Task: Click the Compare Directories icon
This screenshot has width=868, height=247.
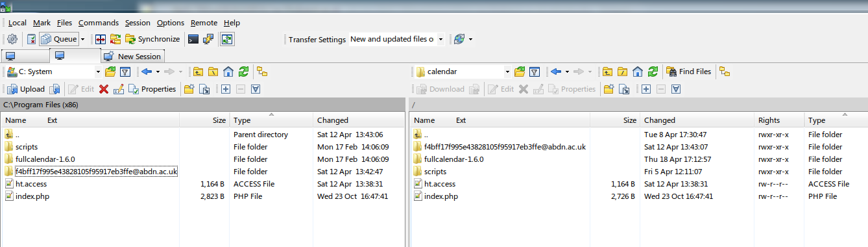Action: (101, 39)
